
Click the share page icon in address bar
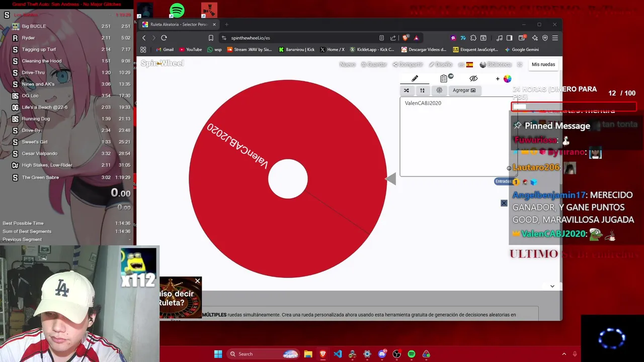tap(393, 38)
